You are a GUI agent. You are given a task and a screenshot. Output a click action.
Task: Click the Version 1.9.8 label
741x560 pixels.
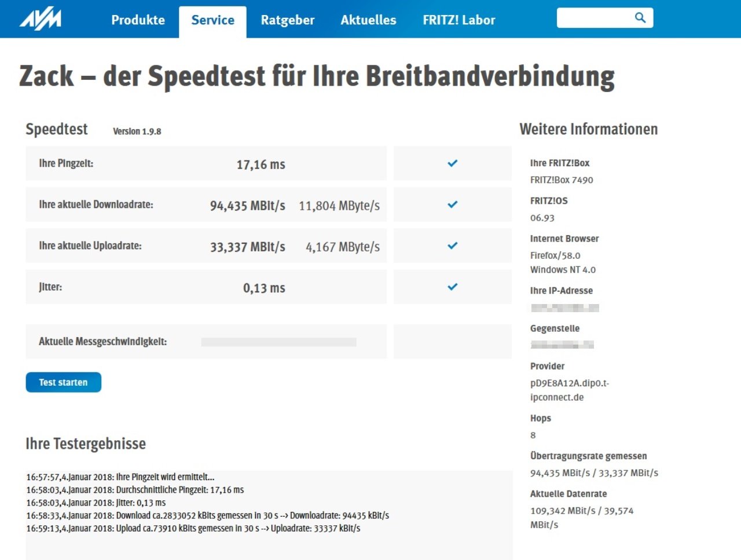click(x=137, y=131)
